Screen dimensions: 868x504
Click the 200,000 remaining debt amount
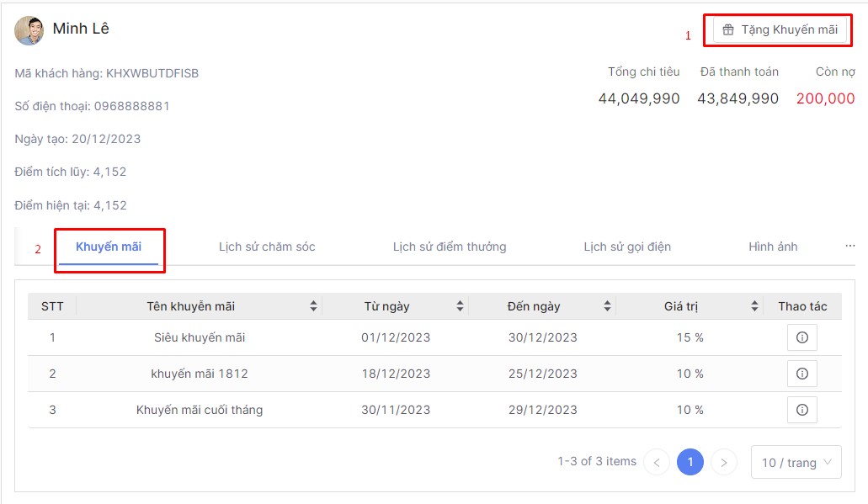point(825,98)
